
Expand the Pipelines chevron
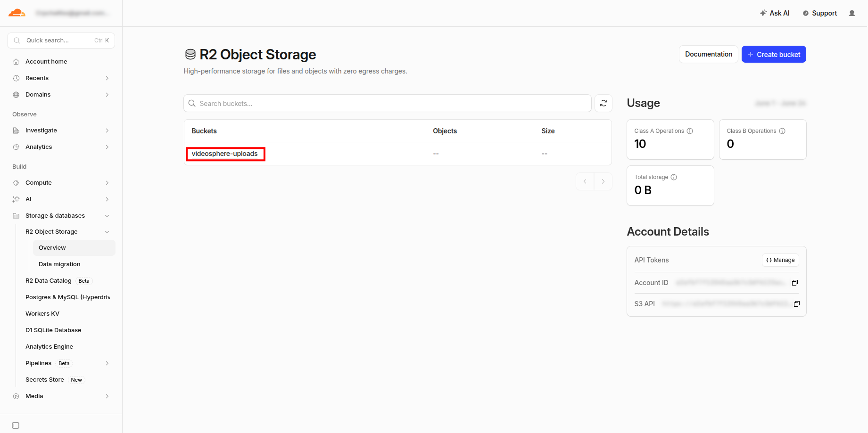pos(107,363)
